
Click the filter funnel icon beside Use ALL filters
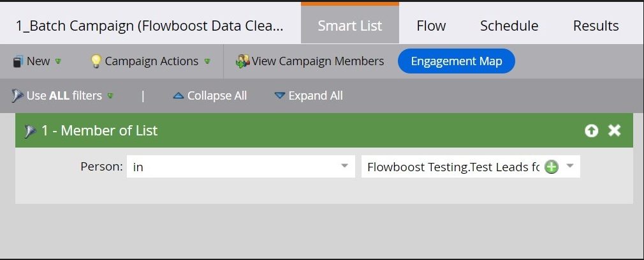tap(18, 96)
